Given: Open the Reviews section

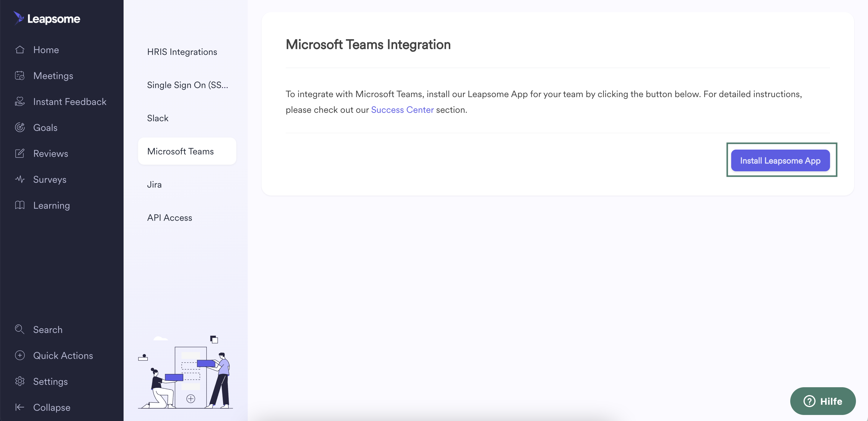Looking at the screenshot, I should (51, 154).
